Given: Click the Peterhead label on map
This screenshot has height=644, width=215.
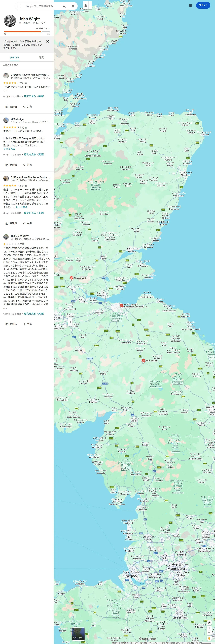Looking at the screenshot, I should click(204, 133).
